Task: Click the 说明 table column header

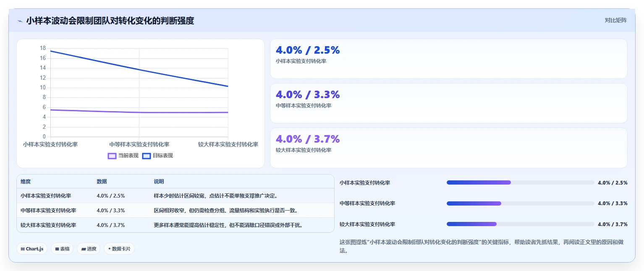Action: coord(159,182)
